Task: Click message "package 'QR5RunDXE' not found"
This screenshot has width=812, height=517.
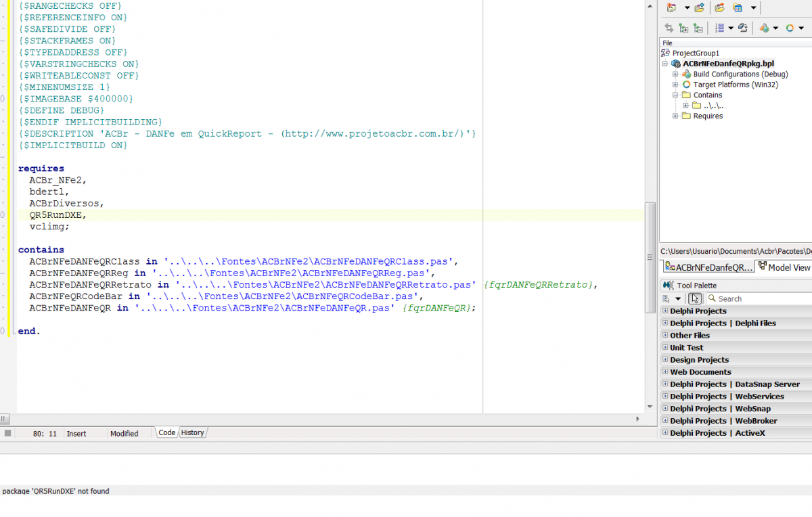Action: coord(55,491)
